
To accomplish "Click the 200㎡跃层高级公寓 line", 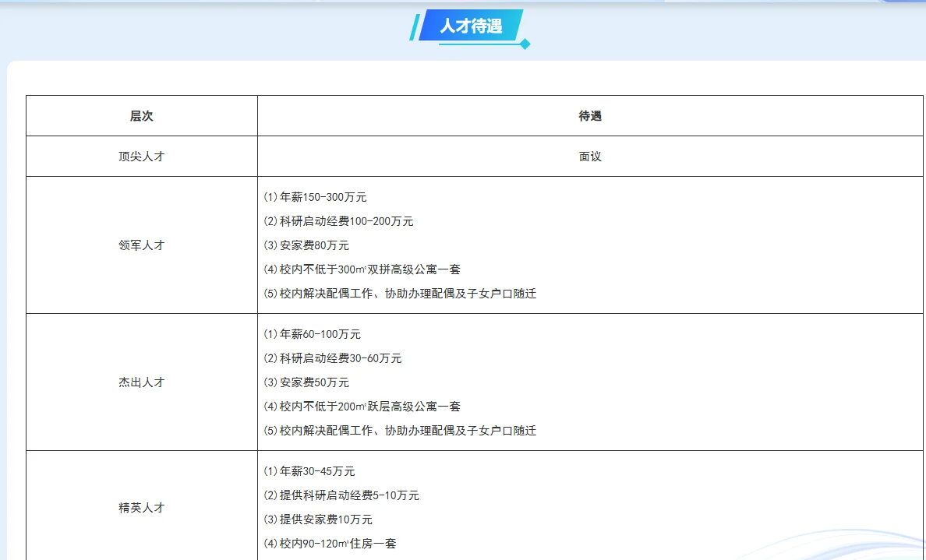I will [x=362, y=407].
